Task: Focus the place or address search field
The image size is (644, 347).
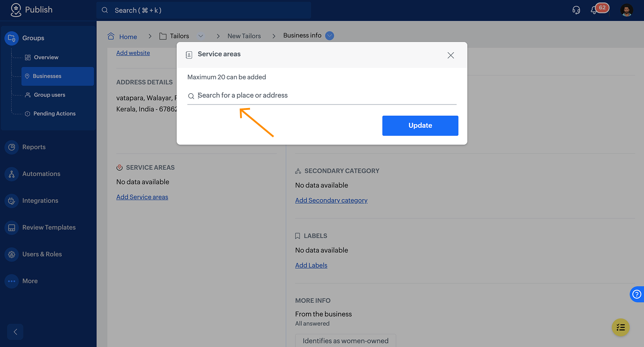Action: point(322,96)
